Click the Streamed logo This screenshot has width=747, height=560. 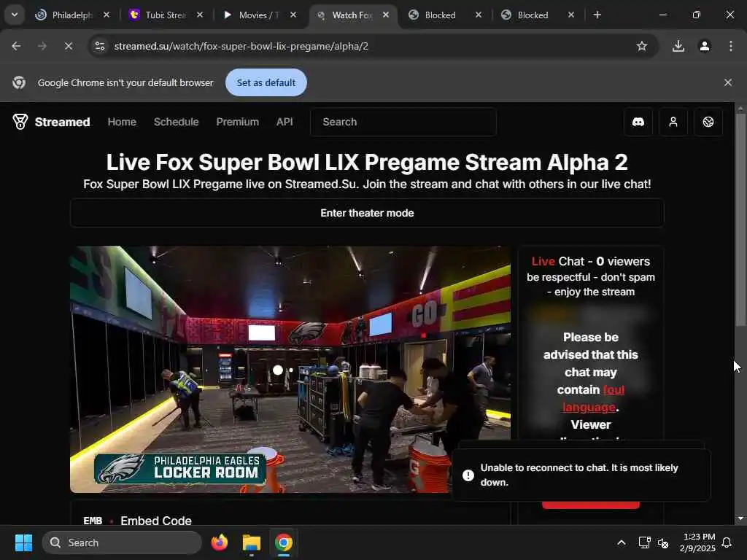pos(51,122)
